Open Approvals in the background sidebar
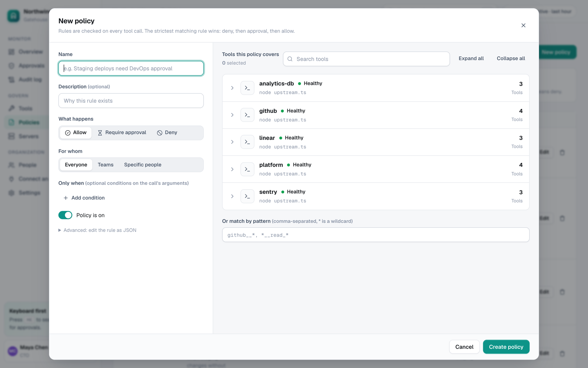The height and width of the screenshot is (368, 588). pyautogui.click(x=26, y=66)
